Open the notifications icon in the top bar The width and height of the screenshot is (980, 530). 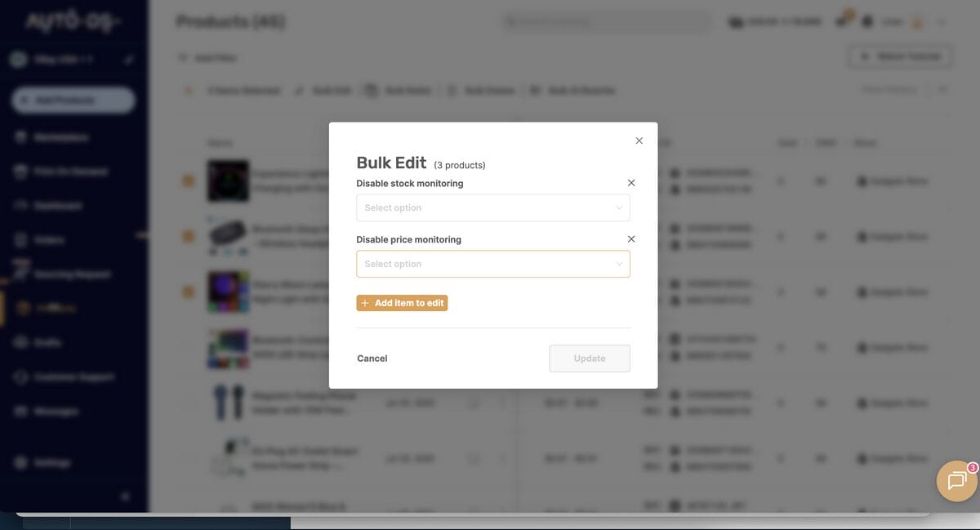pyautogui.click(x=841, y=21)
